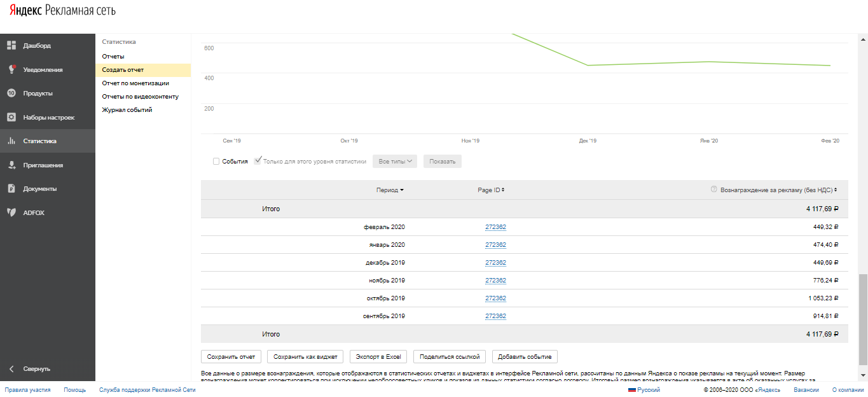Sort by Page ID column header
Viewport: 868px width, 397px height.
tap(491, 190)
